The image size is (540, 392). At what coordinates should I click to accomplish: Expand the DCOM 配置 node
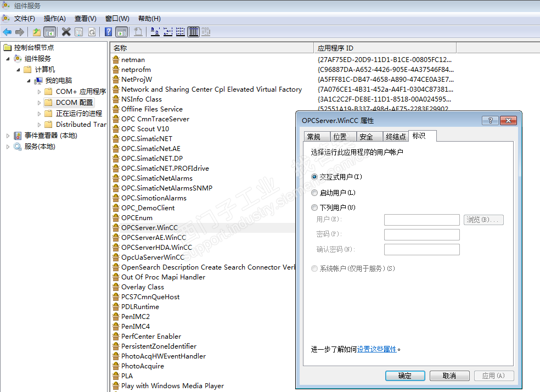pos(39,103)
